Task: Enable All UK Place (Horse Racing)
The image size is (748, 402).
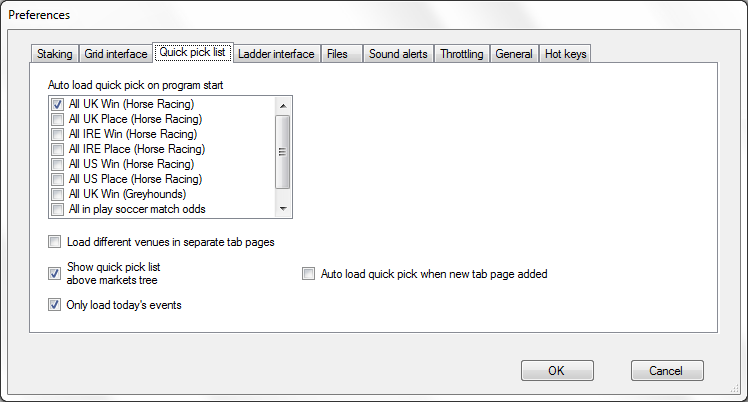Action: [57, 119]
